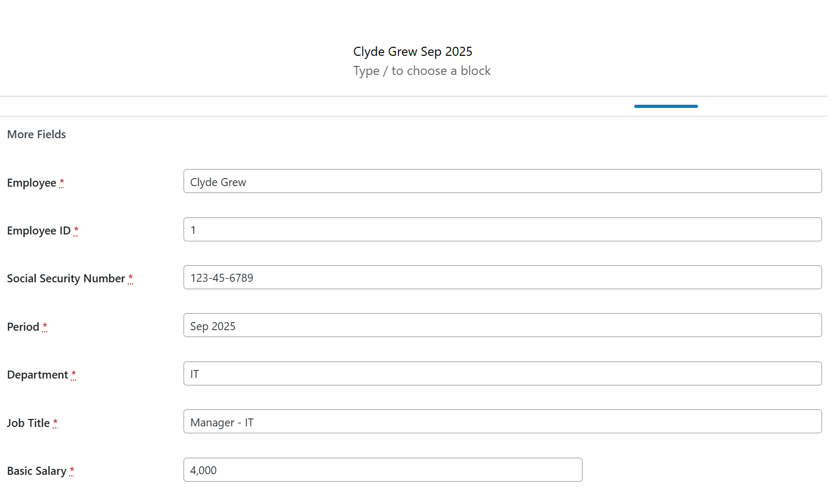Viewport: 840px width, 504px height.
Task: Focus the Employee ID input field
Action: 502,230
